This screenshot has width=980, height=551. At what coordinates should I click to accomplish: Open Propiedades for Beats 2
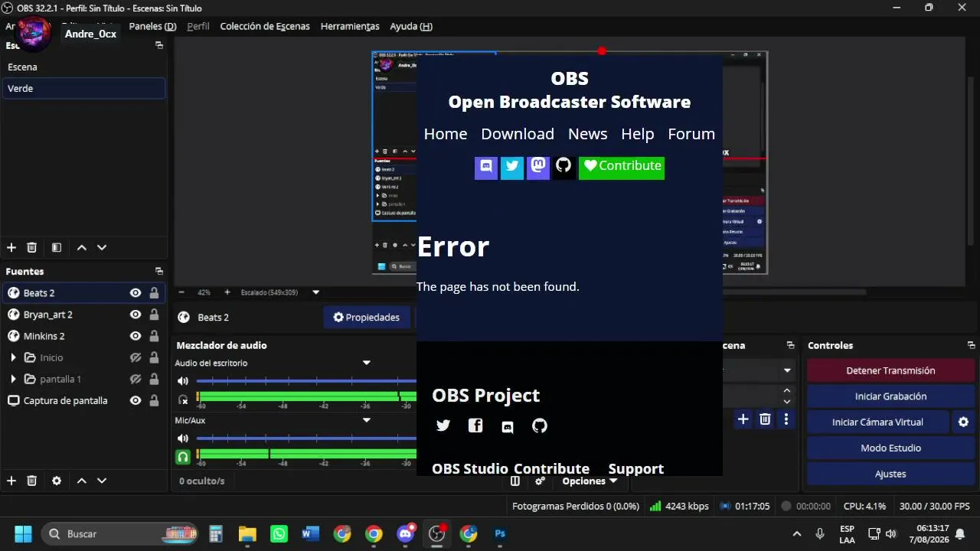367,317
